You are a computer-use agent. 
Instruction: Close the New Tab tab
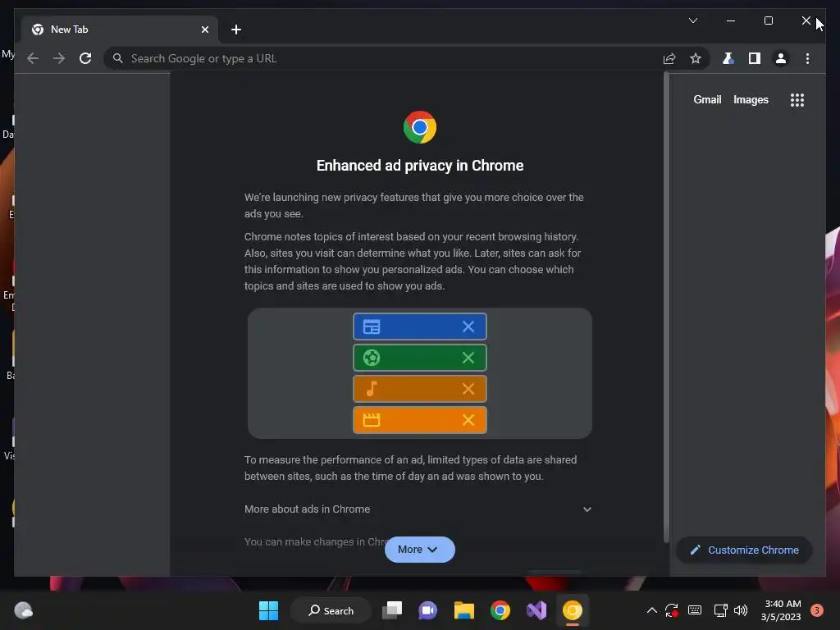tap(204, 30)
